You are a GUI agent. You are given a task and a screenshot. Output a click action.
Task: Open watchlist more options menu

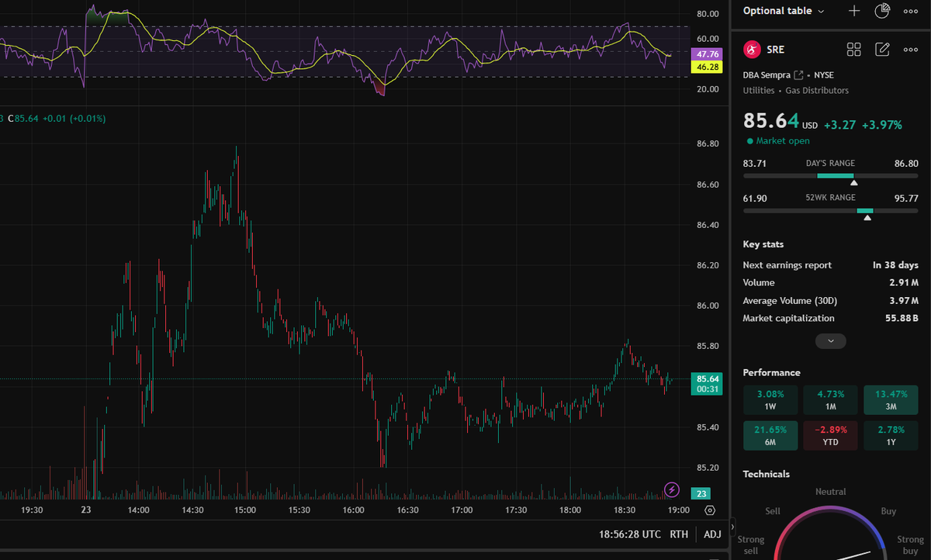(911, 11)
